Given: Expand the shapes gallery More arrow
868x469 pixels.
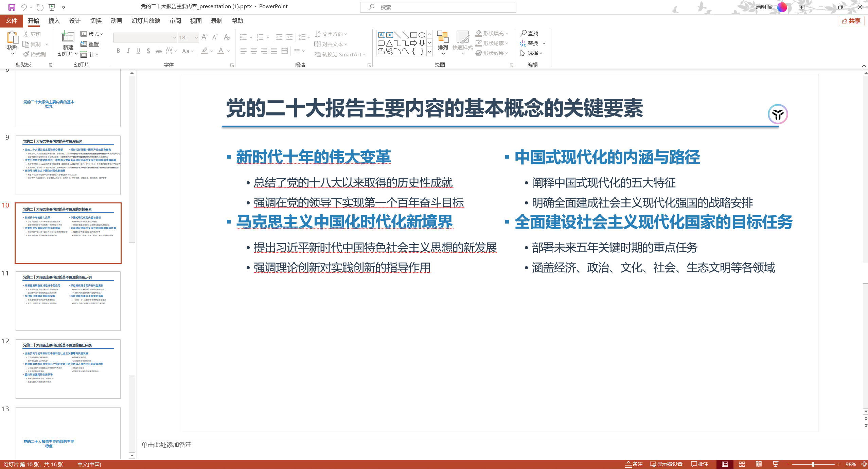Looking at the screenshot, I should 429,51.
